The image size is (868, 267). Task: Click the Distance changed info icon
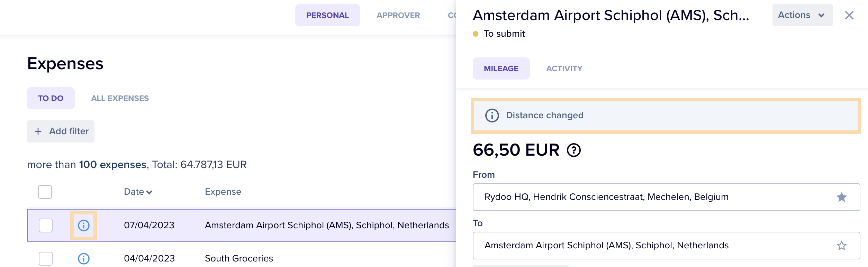(x=492, y=116)
